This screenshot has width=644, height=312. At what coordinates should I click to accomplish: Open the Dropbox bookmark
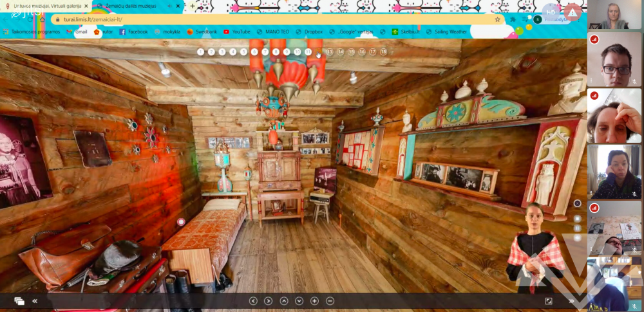(x=309, y=32)
